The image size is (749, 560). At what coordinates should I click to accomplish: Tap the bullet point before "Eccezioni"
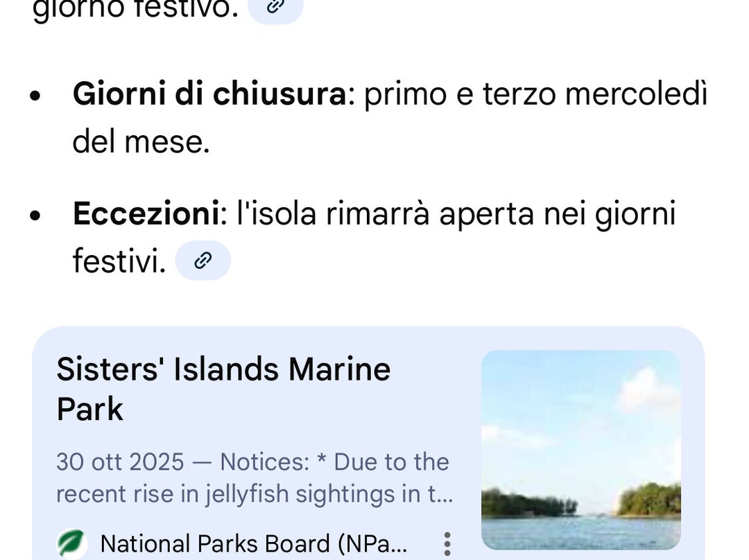(x=35, y=215)
